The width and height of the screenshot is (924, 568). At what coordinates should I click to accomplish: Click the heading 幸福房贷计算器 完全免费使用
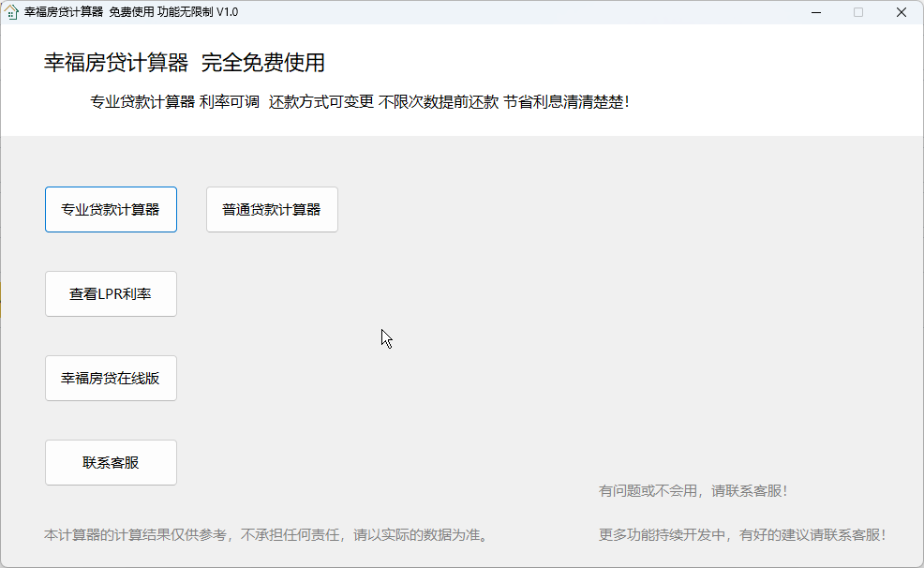click(185, 63)
